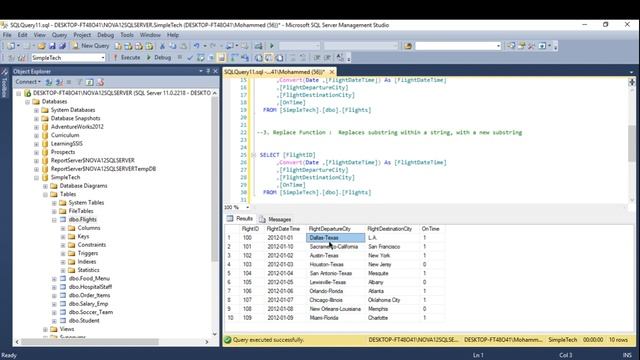
Task: Click the find combo box in toolbar
Action: coord(458,46)
